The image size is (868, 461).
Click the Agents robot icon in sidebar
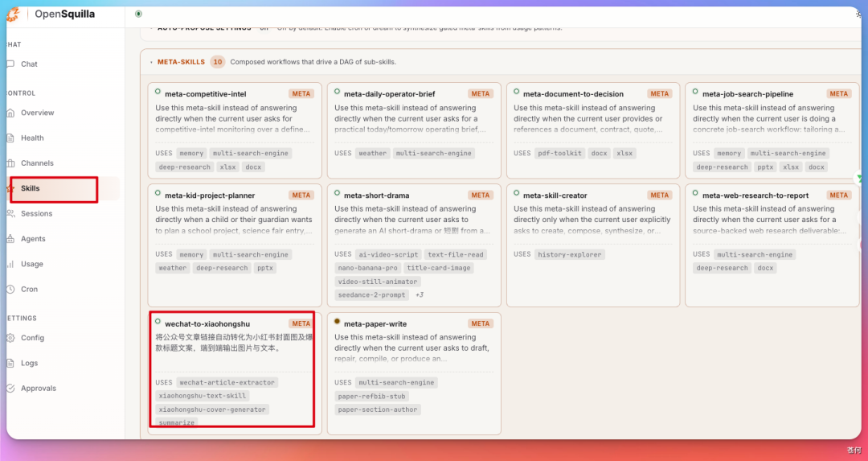[10, 239]
